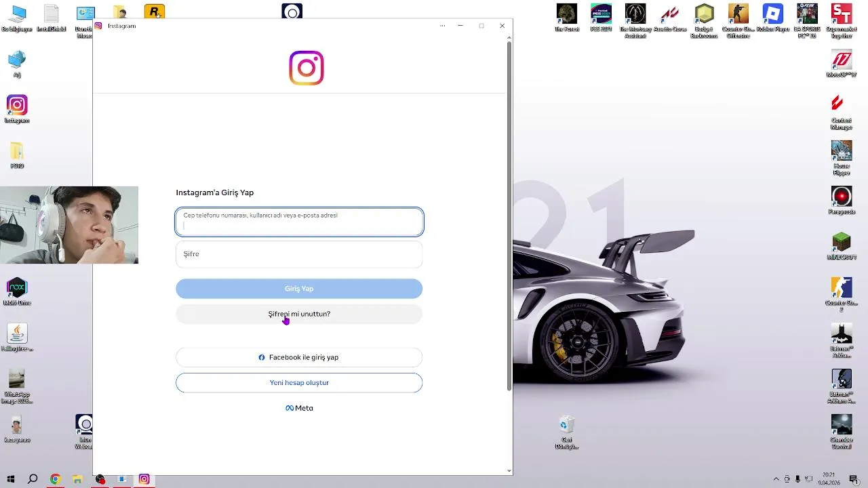This screenshot has height=488, width=868.
Task: Select the Ağ network desktop icon
Action: tap(17, 64)
